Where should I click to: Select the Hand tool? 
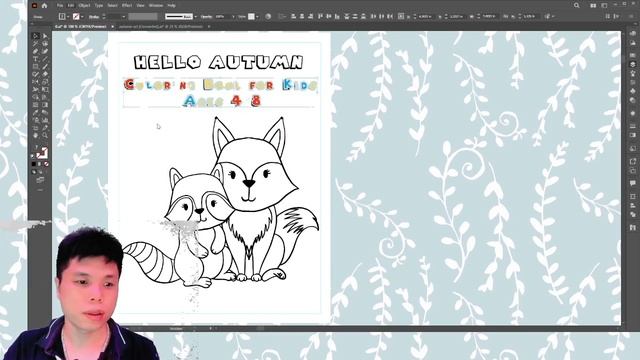tap(36, 135)
